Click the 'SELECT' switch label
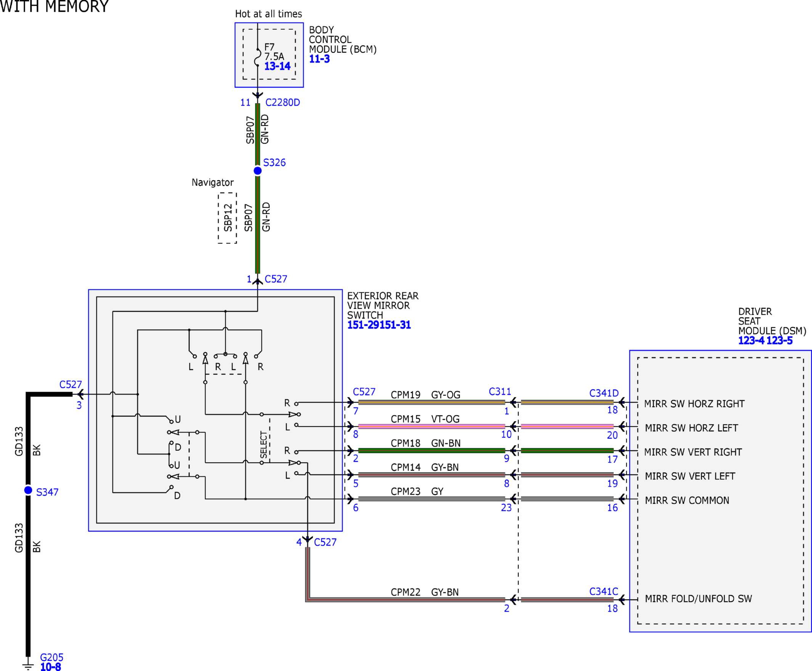The image size is (812, 671). (264, 445)
